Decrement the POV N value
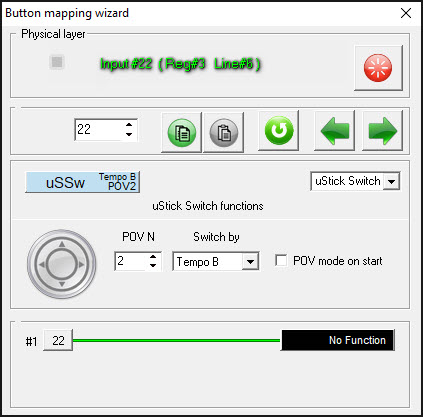423x417 pixels. (153, 266)
